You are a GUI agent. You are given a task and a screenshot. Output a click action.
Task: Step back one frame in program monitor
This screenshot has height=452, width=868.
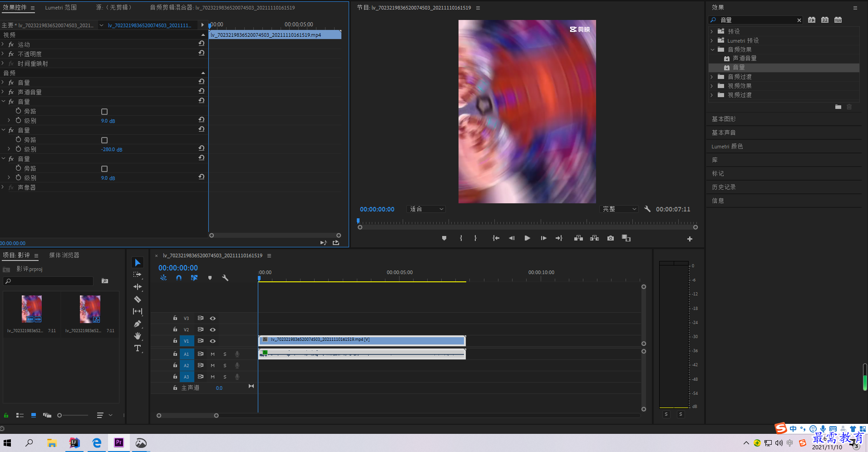click(512, 238)
